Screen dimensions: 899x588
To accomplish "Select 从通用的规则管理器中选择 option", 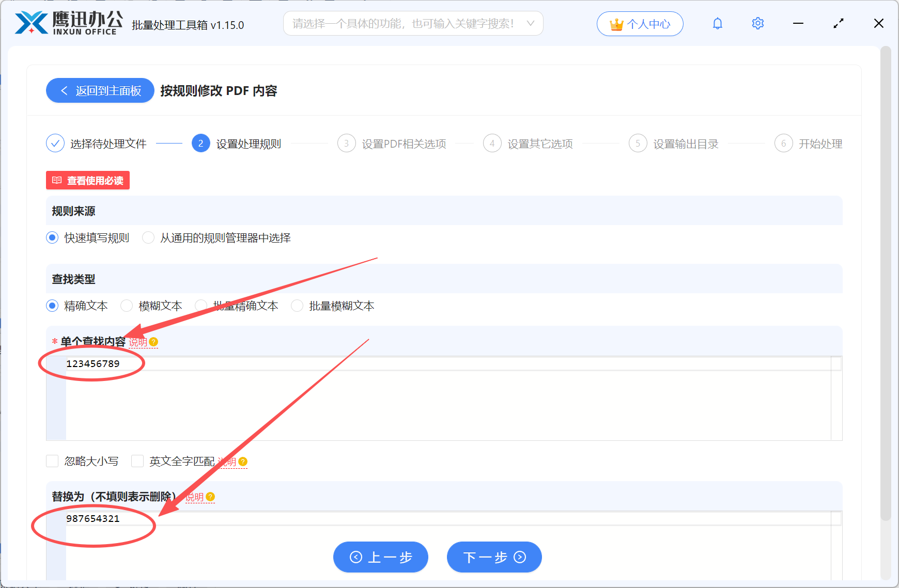I will (x=148, y=237).
